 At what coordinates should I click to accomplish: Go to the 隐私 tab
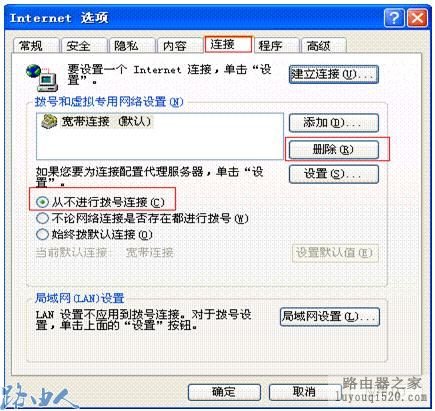point(132,46)
